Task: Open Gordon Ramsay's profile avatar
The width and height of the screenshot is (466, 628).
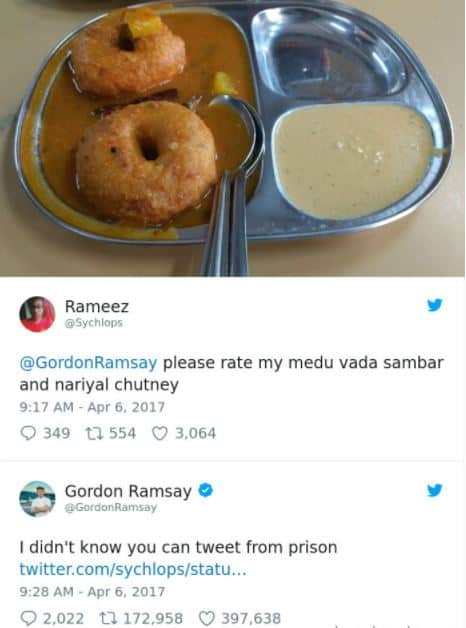Action: [x=37, y=499]
